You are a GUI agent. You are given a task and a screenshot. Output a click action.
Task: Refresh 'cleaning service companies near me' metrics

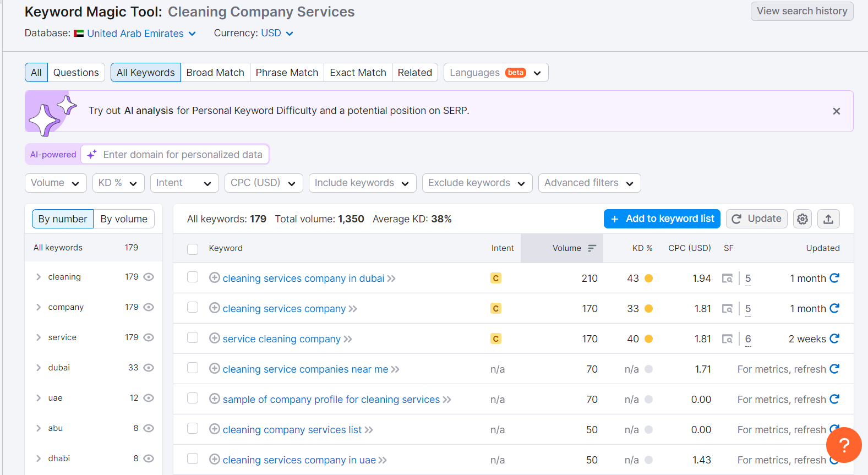[x=834, y=369]
